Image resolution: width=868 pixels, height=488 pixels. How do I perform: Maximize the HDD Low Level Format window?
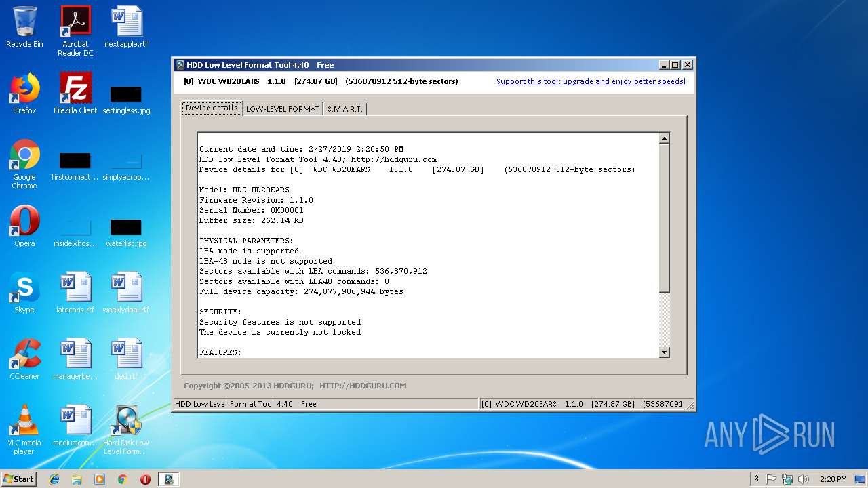(675, 65)
